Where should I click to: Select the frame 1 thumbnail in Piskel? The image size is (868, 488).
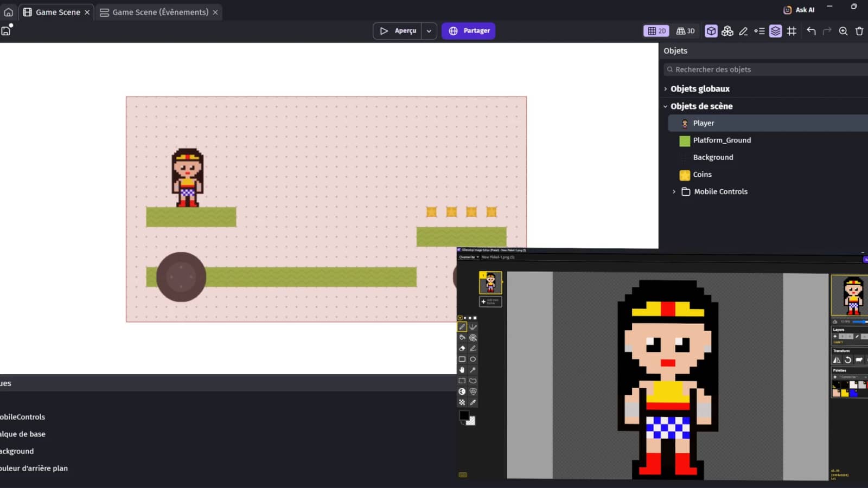[490, 282]
